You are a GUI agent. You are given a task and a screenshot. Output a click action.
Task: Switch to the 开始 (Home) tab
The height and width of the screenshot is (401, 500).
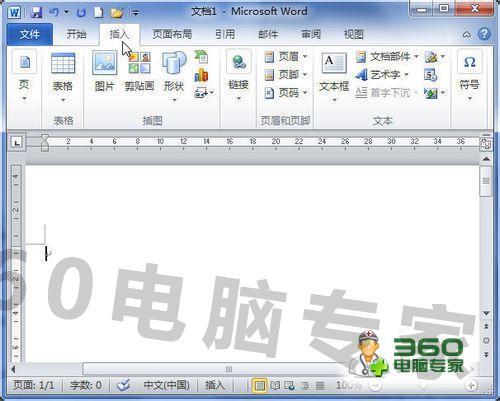[76, 34]
